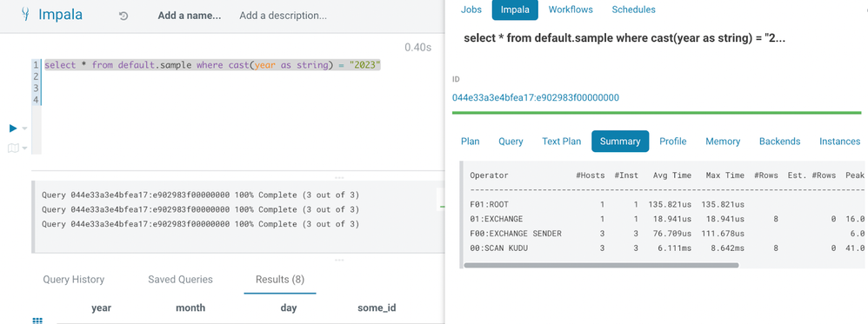This screenshot has width=868, height=324.
Task: Click the explain map icon
Action: coord(13,148)
